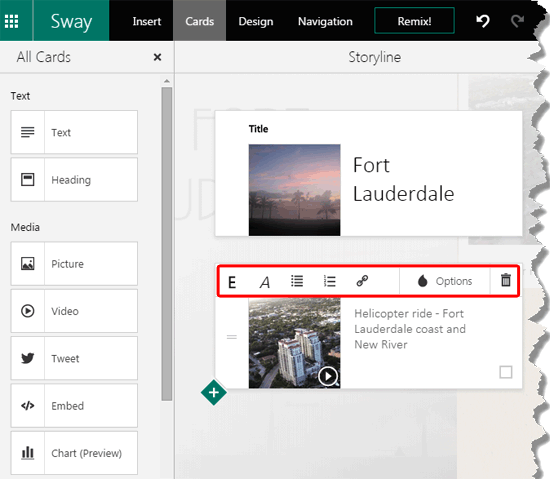
Task: Add a Heading card
Action: [74, 180]
